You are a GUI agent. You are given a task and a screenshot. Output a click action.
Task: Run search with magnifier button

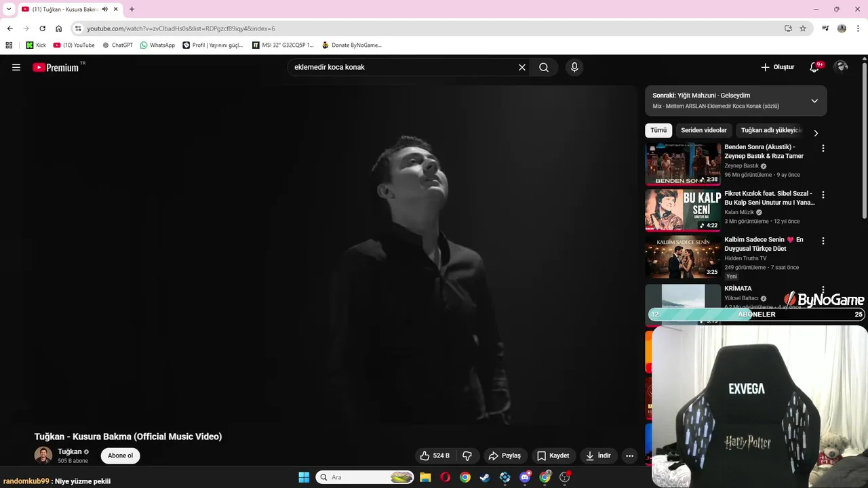(x=544, y=67)
